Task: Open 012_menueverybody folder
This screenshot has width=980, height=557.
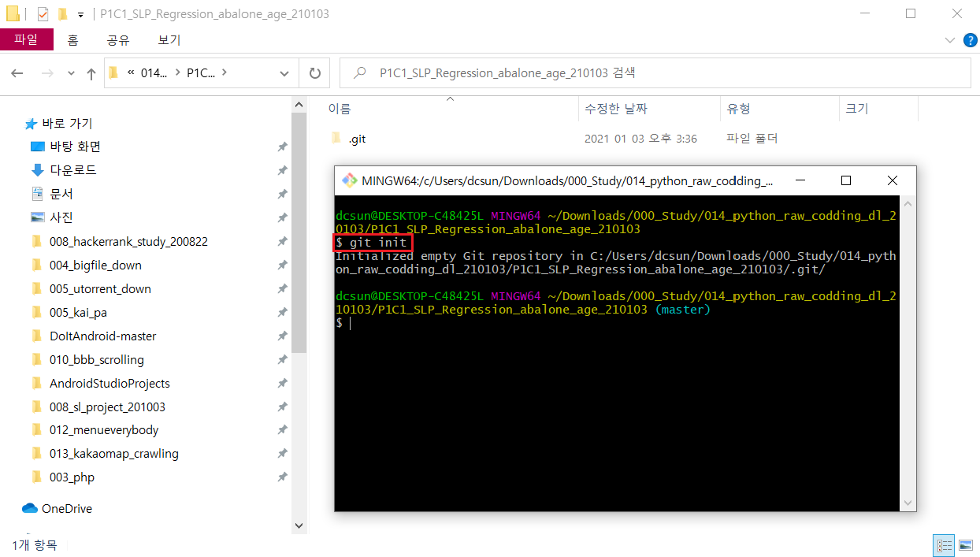Action: click(95, 430)
